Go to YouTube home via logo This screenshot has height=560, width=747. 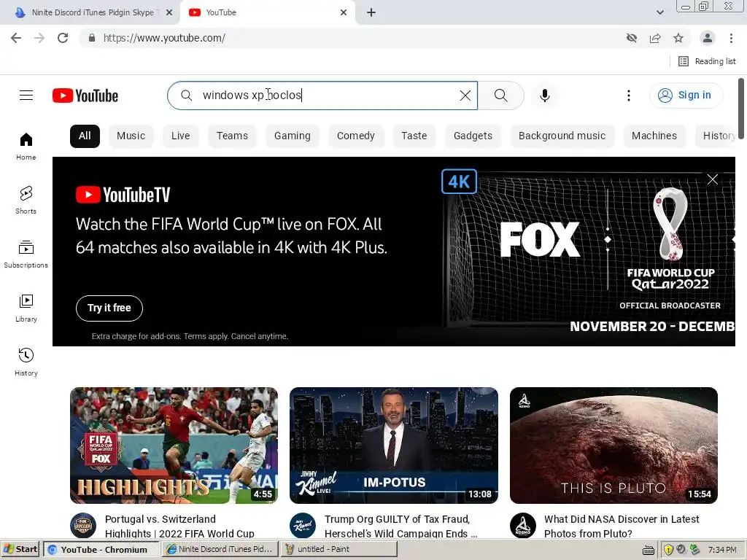point(85,96)
